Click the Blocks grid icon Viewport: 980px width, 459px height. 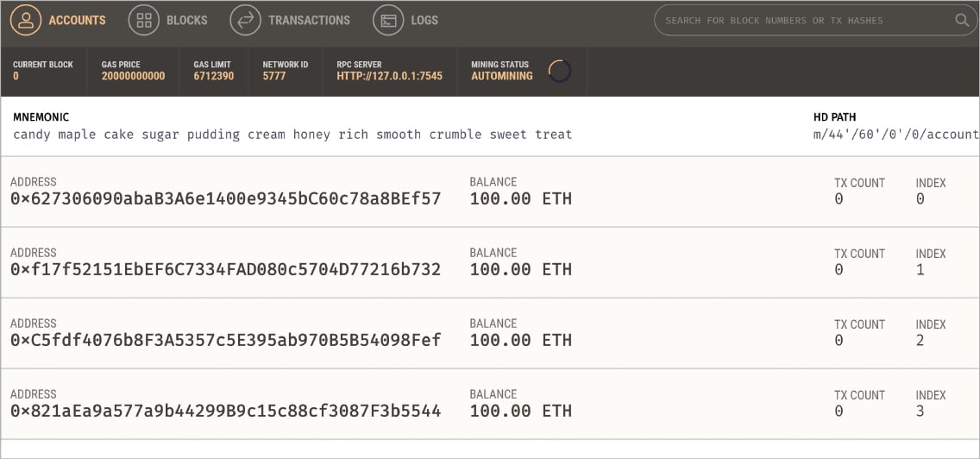[143, 20]
